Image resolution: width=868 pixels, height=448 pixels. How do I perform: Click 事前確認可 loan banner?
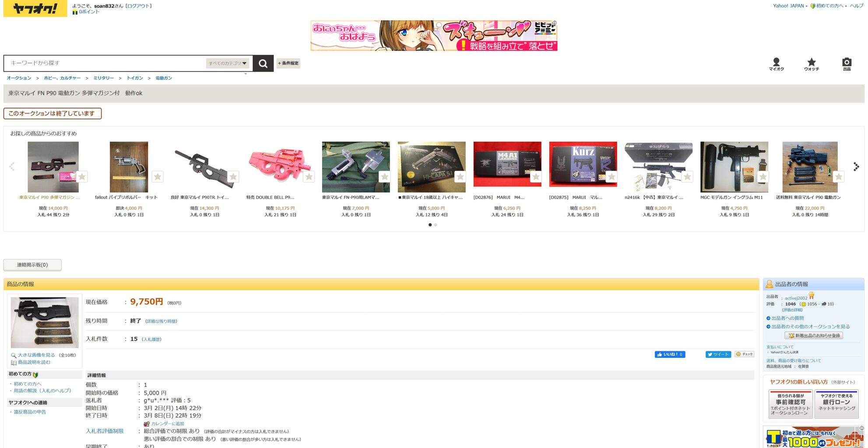point(791,404)
